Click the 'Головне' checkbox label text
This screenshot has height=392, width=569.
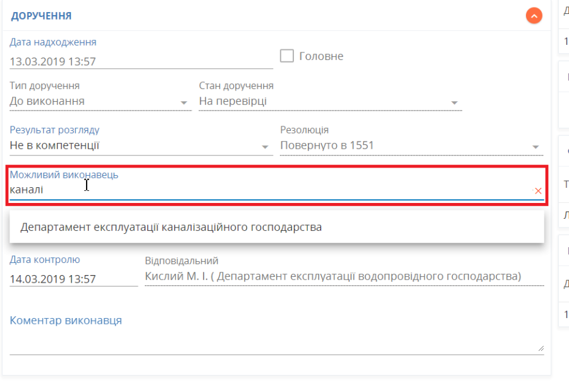tap(321, 56)
